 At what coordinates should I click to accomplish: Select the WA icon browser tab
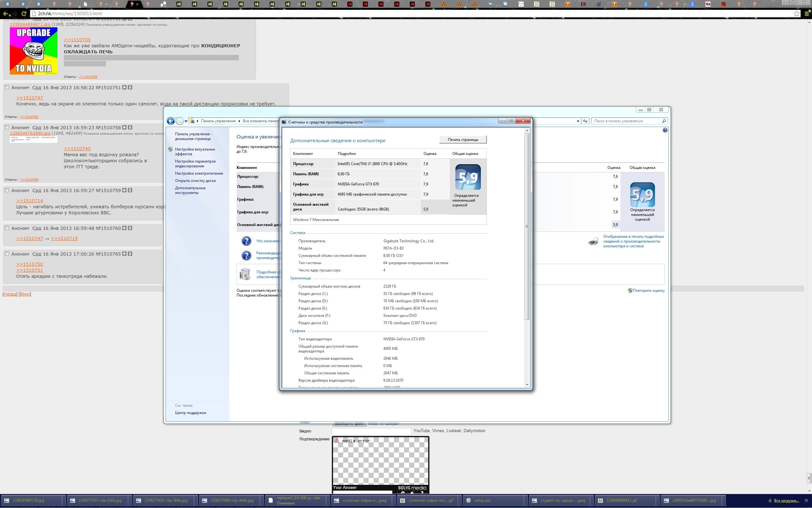tap(708, 4)
